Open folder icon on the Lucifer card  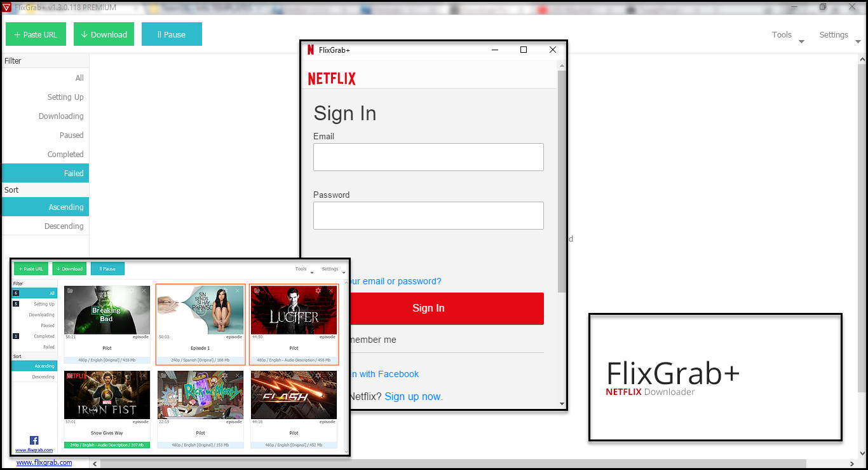(257, 291)
